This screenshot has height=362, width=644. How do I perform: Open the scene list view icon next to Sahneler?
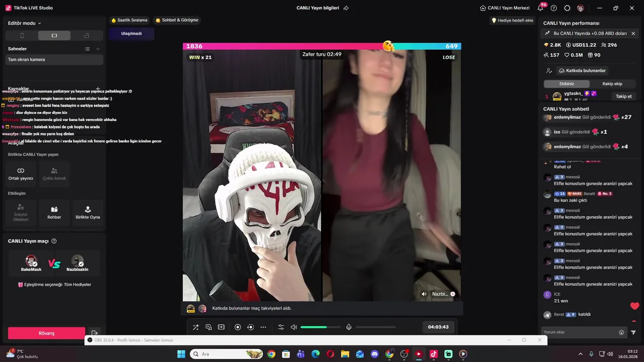tap(87, 49)
